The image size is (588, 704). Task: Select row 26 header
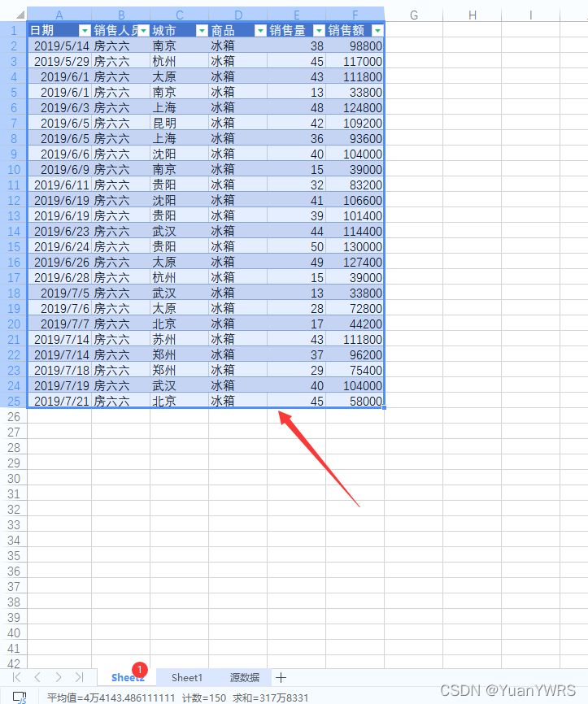pos(13,416)
